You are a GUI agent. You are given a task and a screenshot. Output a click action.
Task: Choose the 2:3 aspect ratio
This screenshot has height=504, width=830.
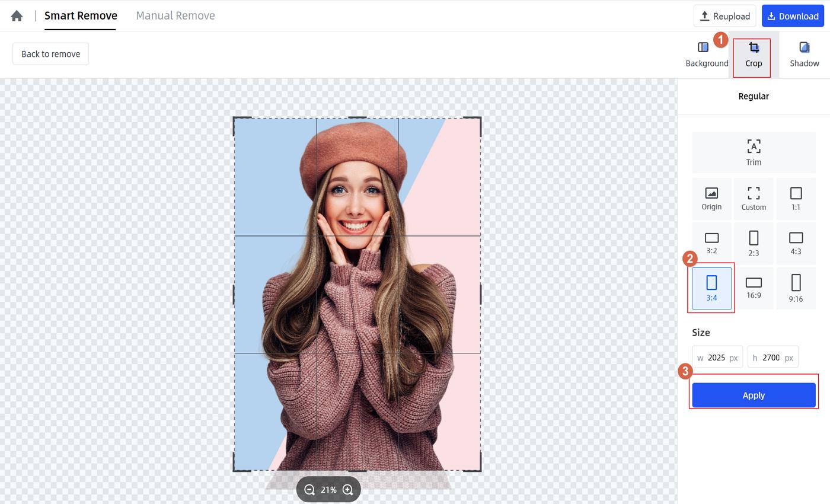[x=754, y=243]
